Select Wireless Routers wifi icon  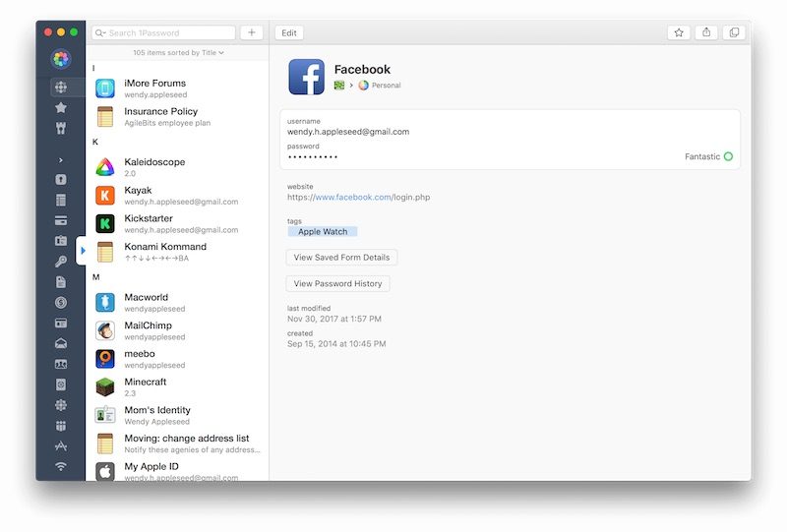pos(61,467)
